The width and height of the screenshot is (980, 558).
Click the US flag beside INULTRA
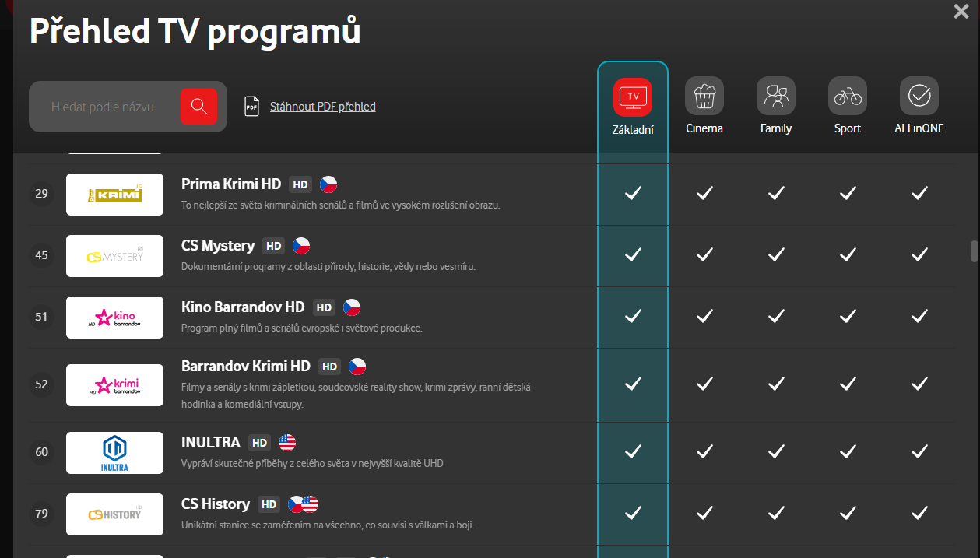pyautogui.click(x=287, y=443)
